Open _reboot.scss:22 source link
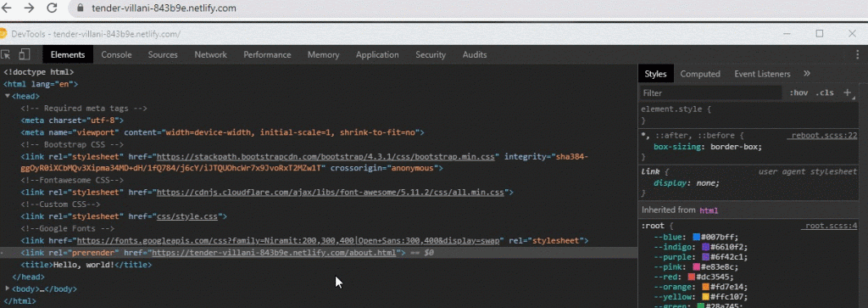Screen dimensions: 868x308 pos(822,135)
